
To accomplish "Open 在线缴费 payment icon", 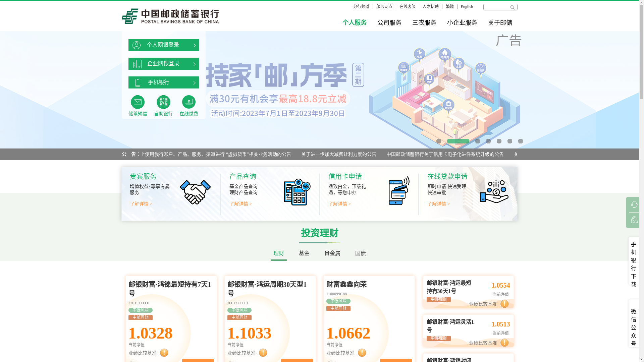I will pos(189,102).
